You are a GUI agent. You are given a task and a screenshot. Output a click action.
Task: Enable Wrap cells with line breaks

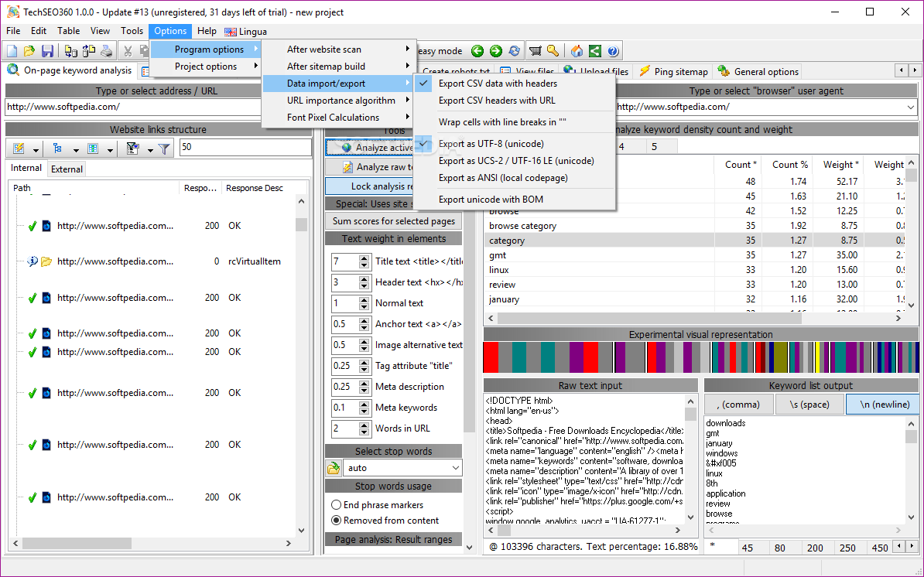point(515,122)
